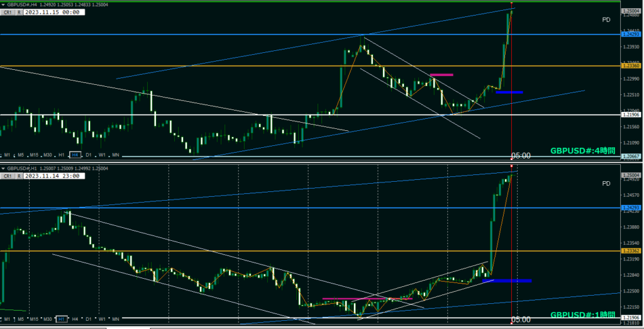Switch upper chart to M30 timeframe
This screenshot has height=329, width=644.
click(x=48, y=155)
